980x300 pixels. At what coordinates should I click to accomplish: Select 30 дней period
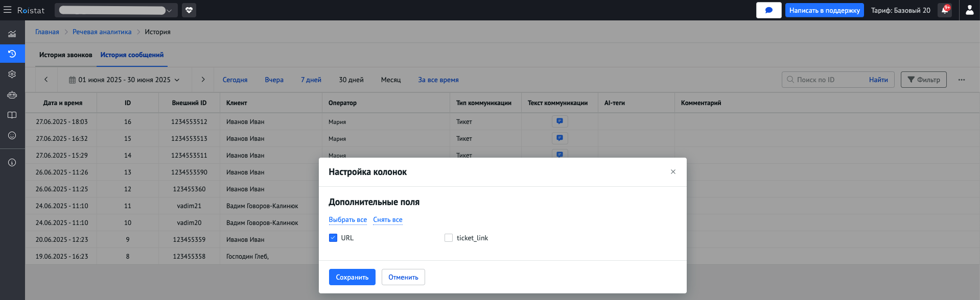[351, 80]
